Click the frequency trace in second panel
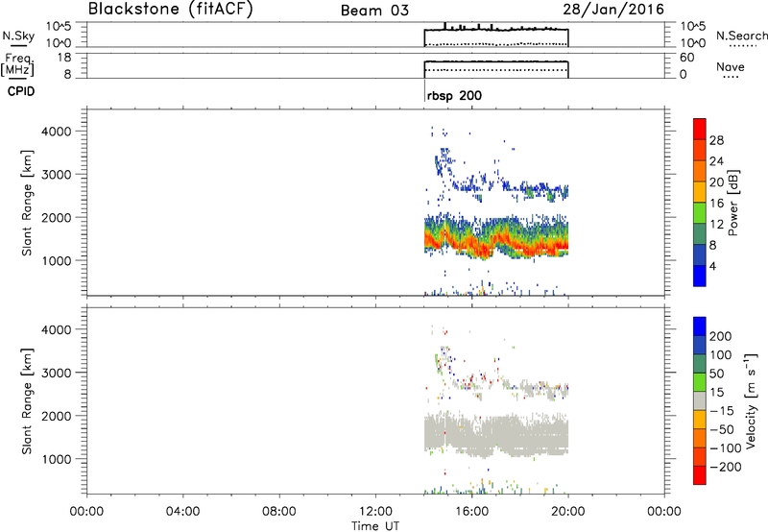This screenshot has width=768, height=532. tap(496, 61)
